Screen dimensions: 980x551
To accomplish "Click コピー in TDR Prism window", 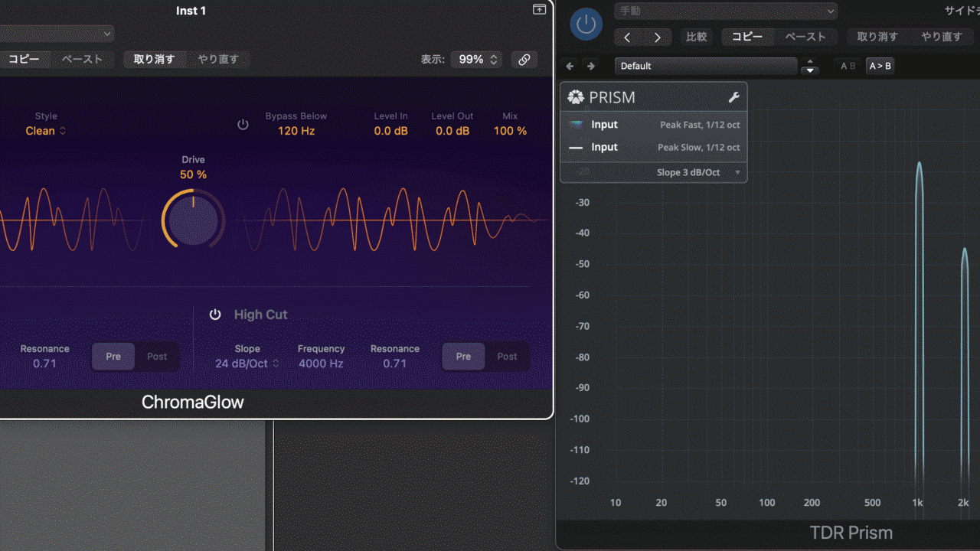I will pos(748,37).
